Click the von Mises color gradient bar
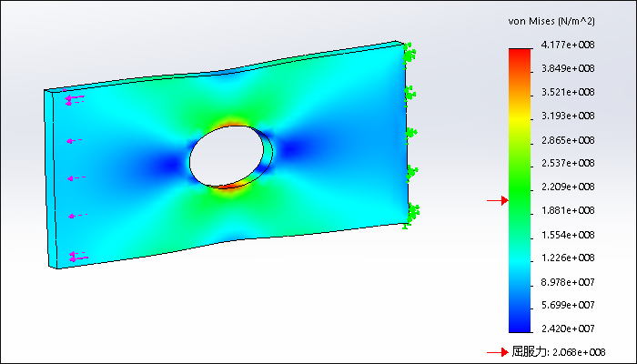The width and height of the screenshot is (637, 364). 520,190
